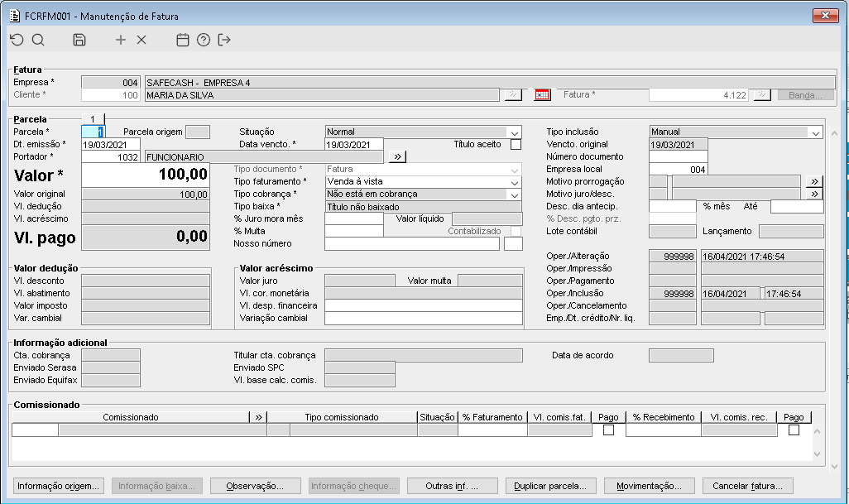849x504 pixels.
Task: Click the Nosso número input field
Action: 412,243
